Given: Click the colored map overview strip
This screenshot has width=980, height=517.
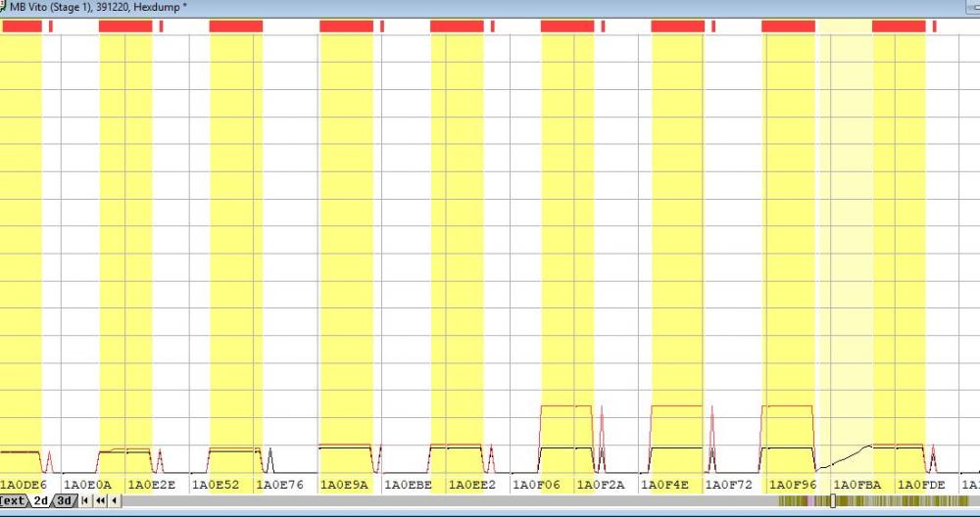Looking at the screenshot, I should point(882,501).
